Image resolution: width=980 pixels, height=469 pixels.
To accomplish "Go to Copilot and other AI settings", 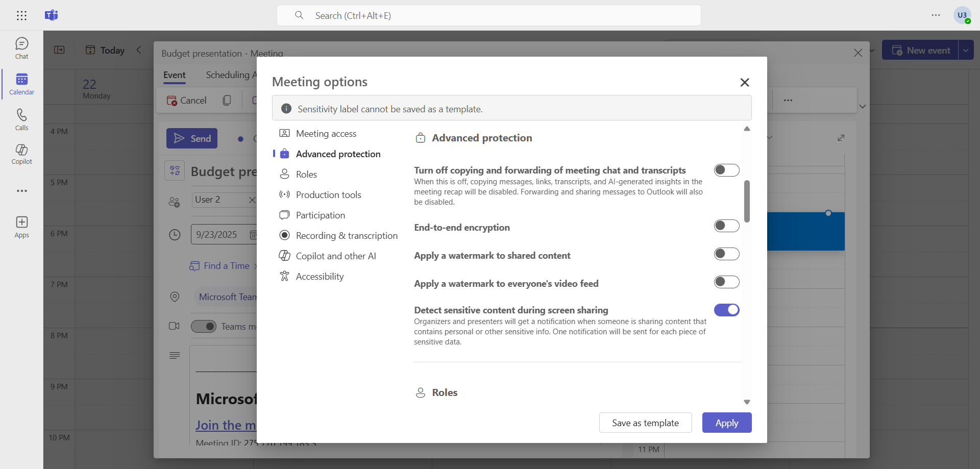I will (x=335, y=256).
